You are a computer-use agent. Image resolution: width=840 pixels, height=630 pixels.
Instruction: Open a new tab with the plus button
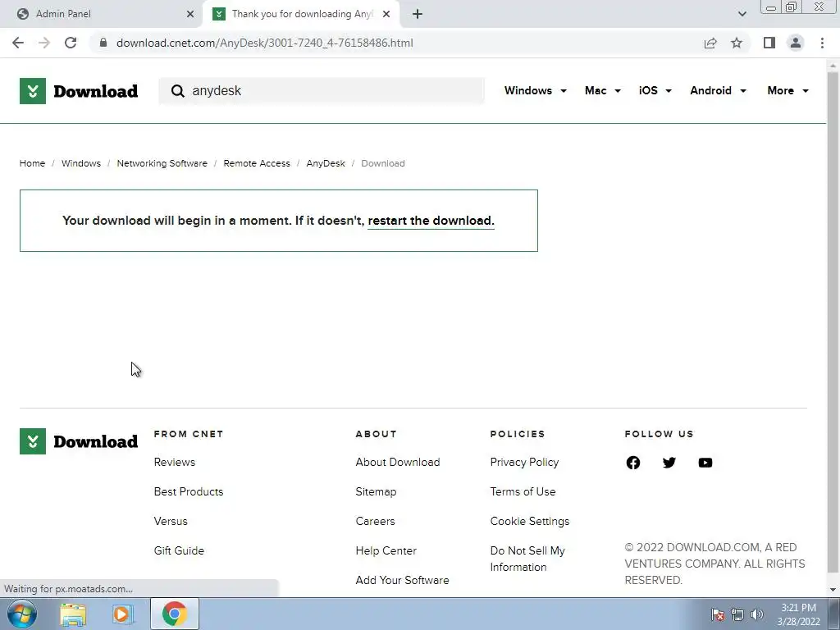pos(418,14)
